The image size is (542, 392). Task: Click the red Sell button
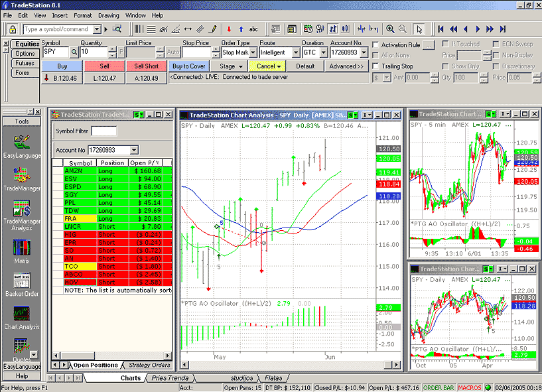coord(104,66)
